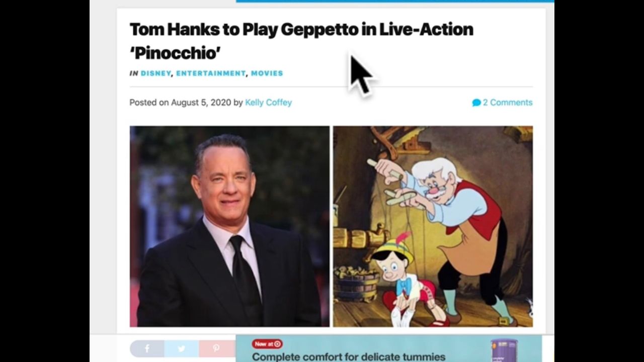Image resolution: width=644 pixels, height=362 pixels.
Task: Open the Tom Hanks photo
Action: click(x=229, y=226)
